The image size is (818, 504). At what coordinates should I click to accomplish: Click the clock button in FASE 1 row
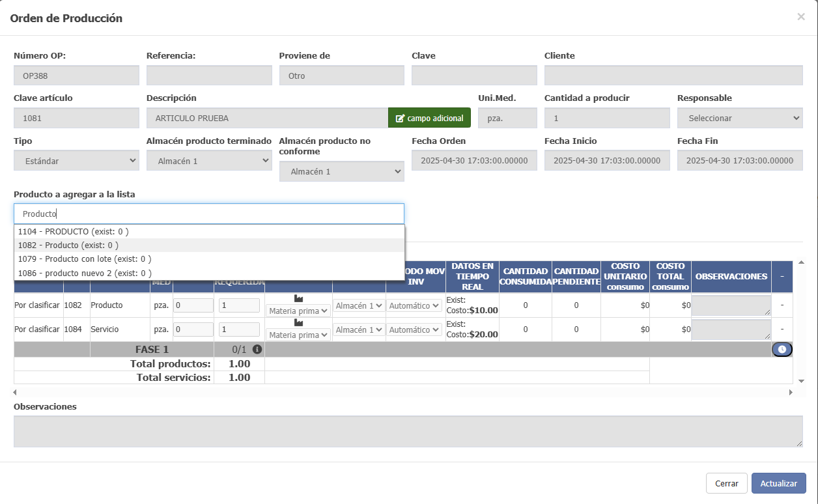click(x=782, y=350)
